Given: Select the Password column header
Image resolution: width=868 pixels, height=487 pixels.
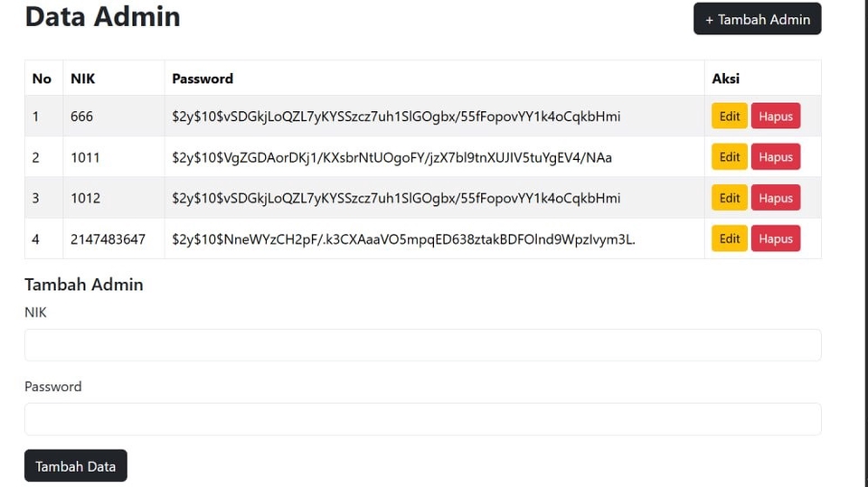Looking at the screenshot, I should [x=203, y=79].
